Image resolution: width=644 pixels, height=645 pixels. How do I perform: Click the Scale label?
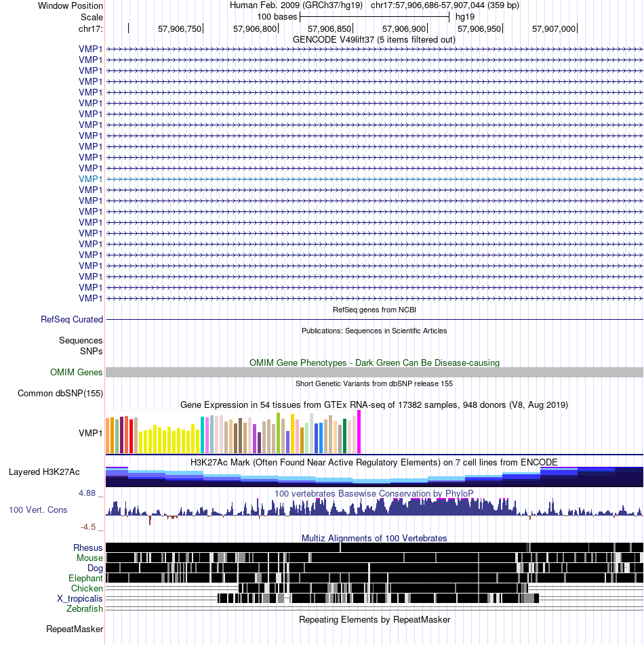pos(92,18)
